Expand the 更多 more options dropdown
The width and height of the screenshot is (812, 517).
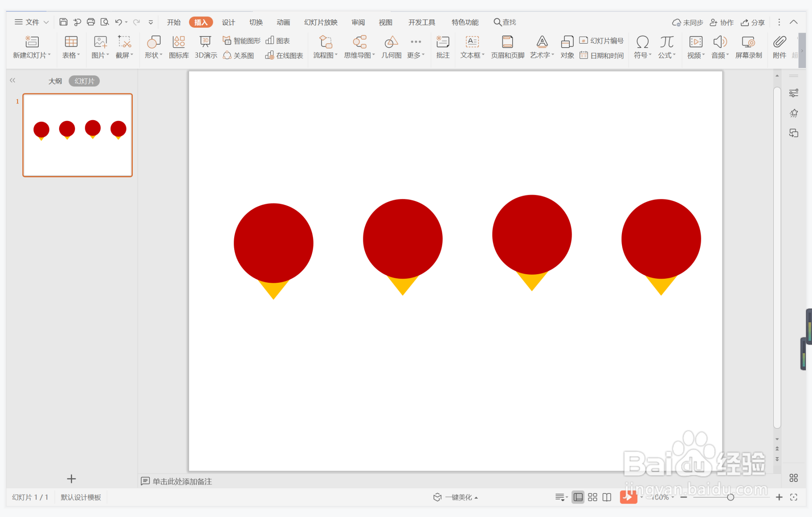tap(416, 47)
